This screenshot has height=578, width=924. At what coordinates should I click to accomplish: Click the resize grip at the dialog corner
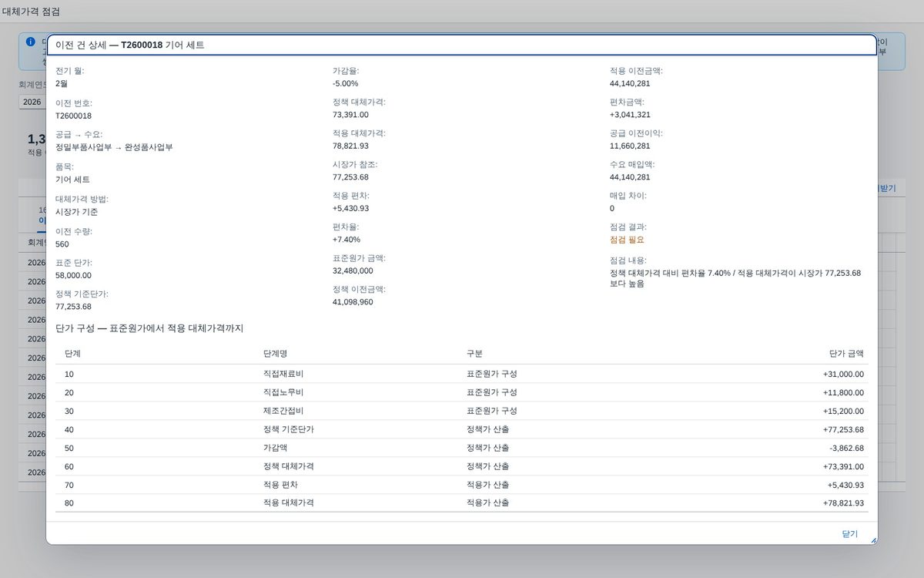click(873, 540)
